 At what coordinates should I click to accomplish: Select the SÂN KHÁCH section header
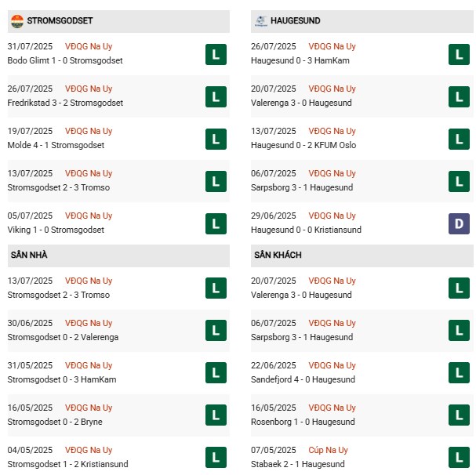tap(278, 255)
